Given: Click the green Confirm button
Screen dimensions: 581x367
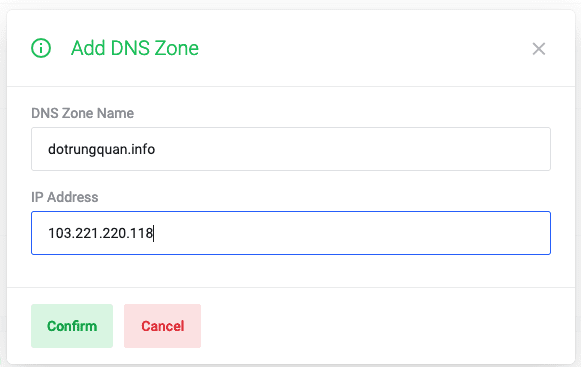Looking at the screenshot, I should (72, 326).
